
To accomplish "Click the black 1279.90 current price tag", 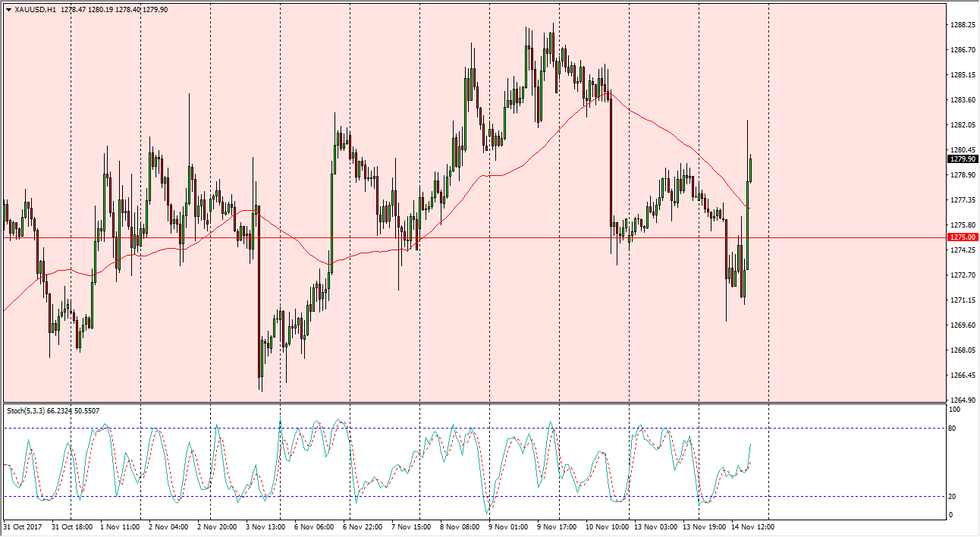I will click(963, 159).
